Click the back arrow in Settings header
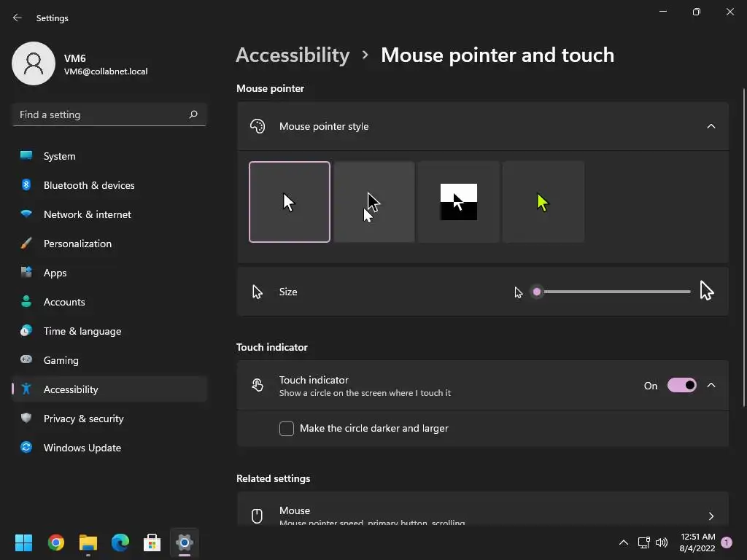The image size is (747, 560). [18, 17]
